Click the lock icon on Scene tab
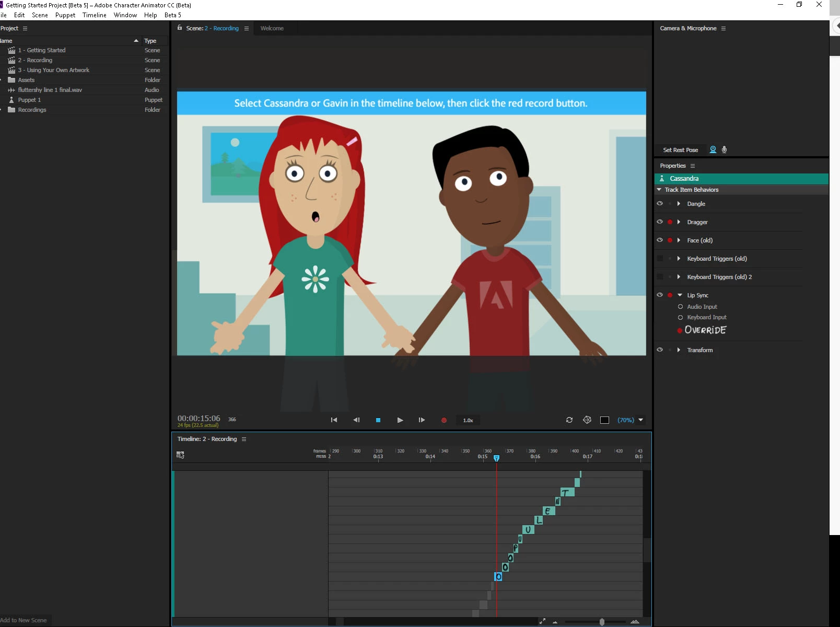 click(x=180, y=28)
